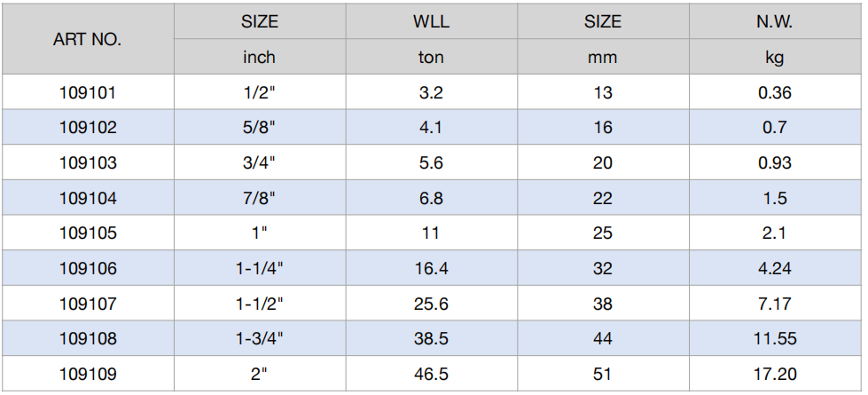This screenshot has width=868, height=395.
Task: Click the ART NO. column header
Action: coord(88,39)
